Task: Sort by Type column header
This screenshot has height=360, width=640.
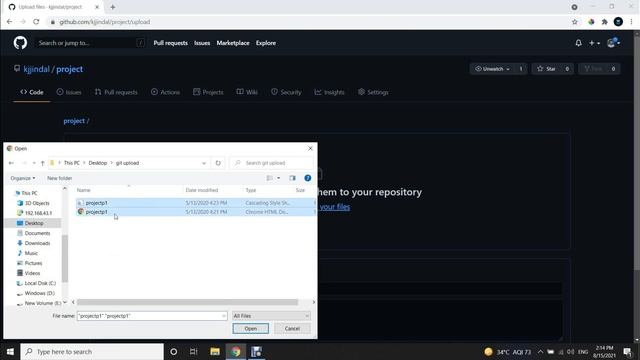Action: (251, 190)
